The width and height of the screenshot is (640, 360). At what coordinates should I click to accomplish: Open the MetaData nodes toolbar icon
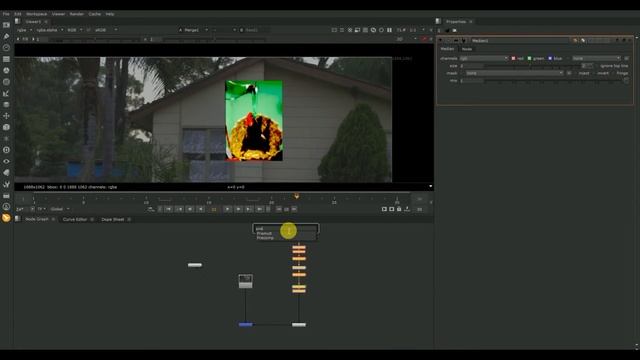6,173
